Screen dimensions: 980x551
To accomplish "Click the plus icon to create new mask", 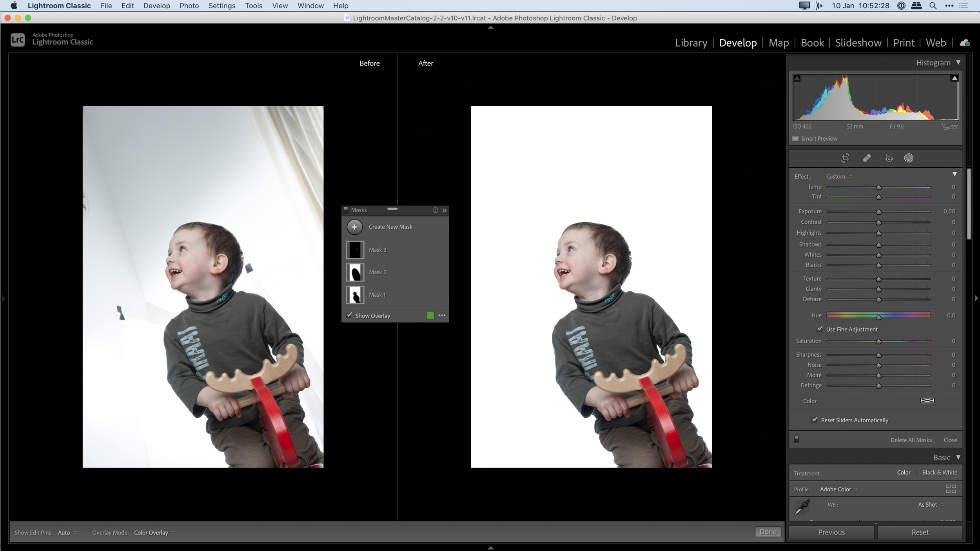I will point(354,227).
